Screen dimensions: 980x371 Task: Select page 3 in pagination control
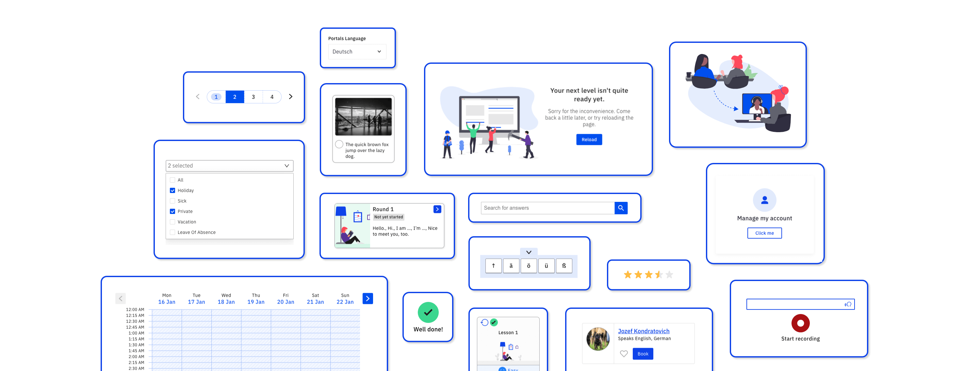[253, 96]
